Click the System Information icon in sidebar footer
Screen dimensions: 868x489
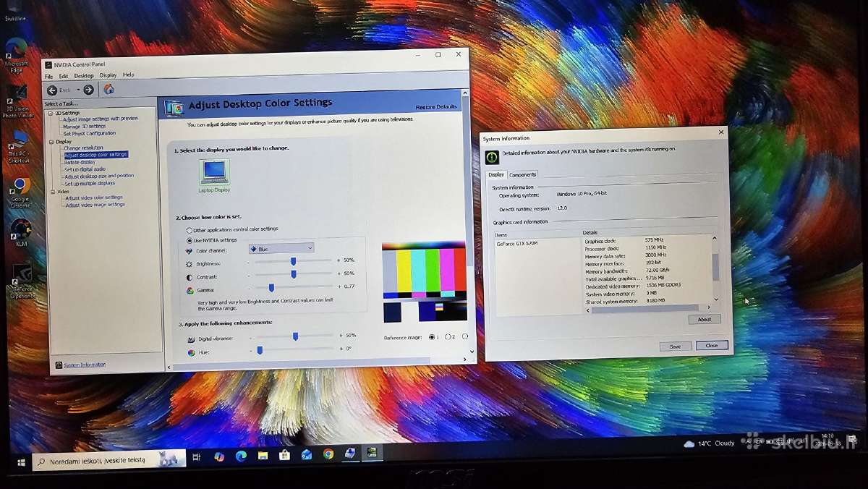coord(59,365)
